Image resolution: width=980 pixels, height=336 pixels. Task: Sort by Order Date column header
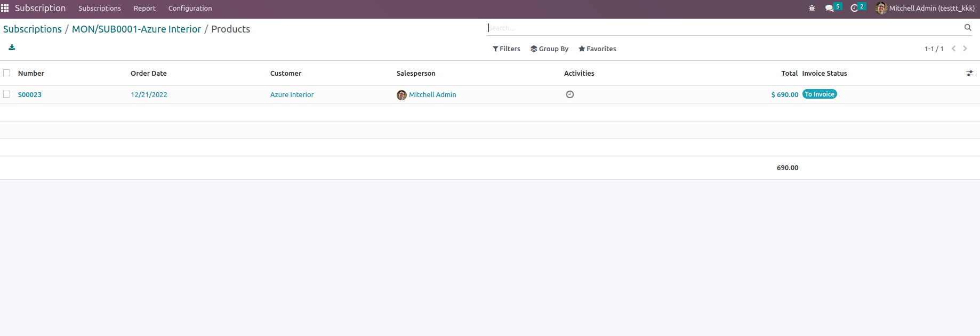(149, 73)
